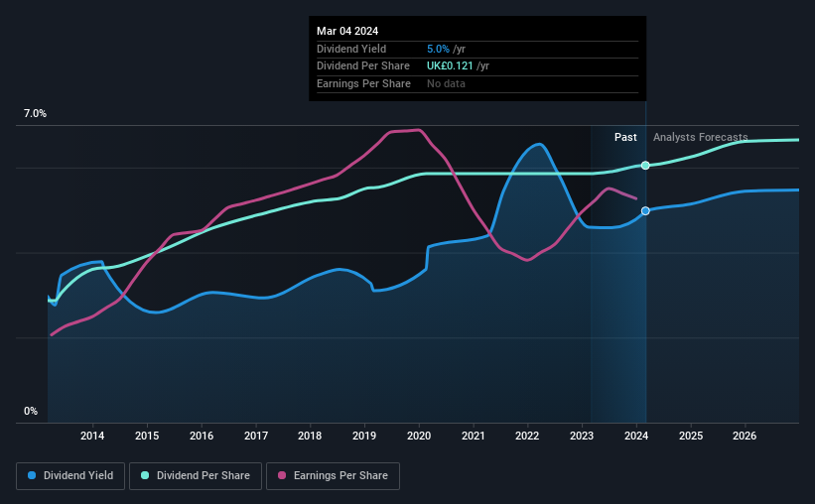Click the pink Earnings Per Share legend dot
Image resolution: width=815 pixels, height=504 pixels.
click(282, 475)
